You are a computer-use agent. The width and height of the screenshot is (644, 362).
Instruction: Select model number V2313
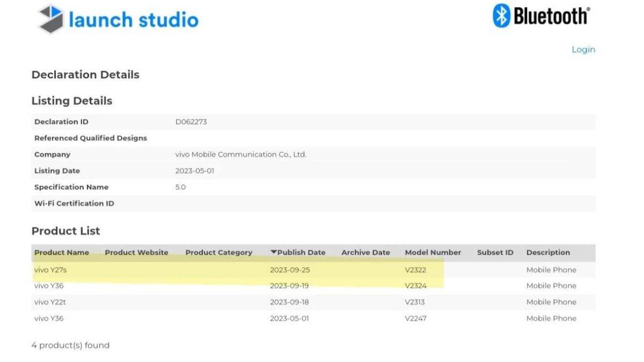tap(415, 302)
